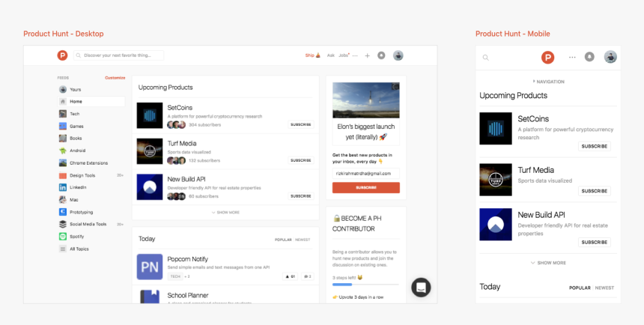The height and width of the screenshot is (325, 644).
Task: Select Home in the feeds sidebar
Action: (76, 101)
